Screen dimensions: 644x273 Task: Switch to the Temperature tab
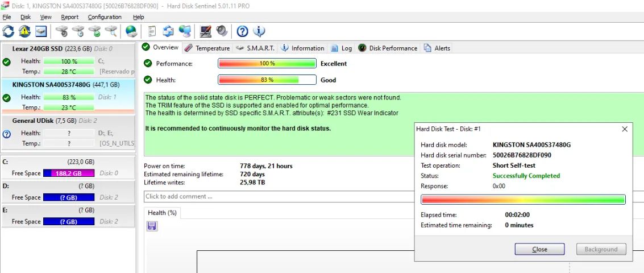click(x=207, y=48)
